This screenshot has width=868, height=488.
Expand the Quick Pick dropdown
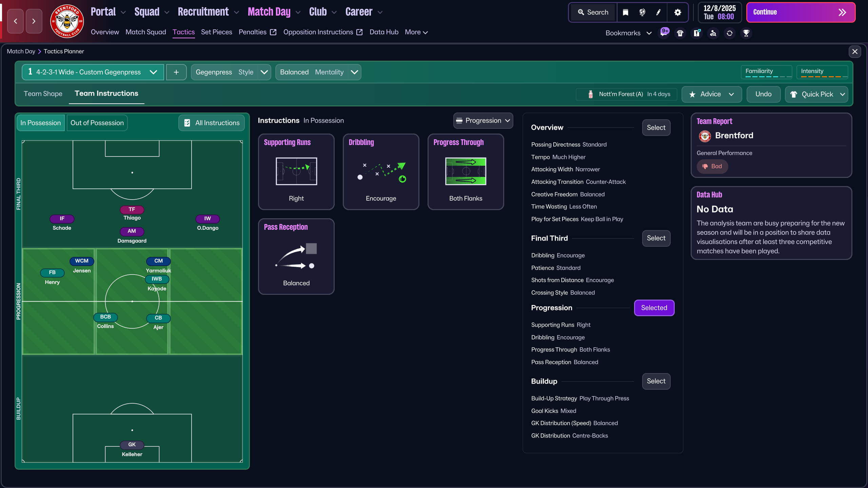[816, 94]
